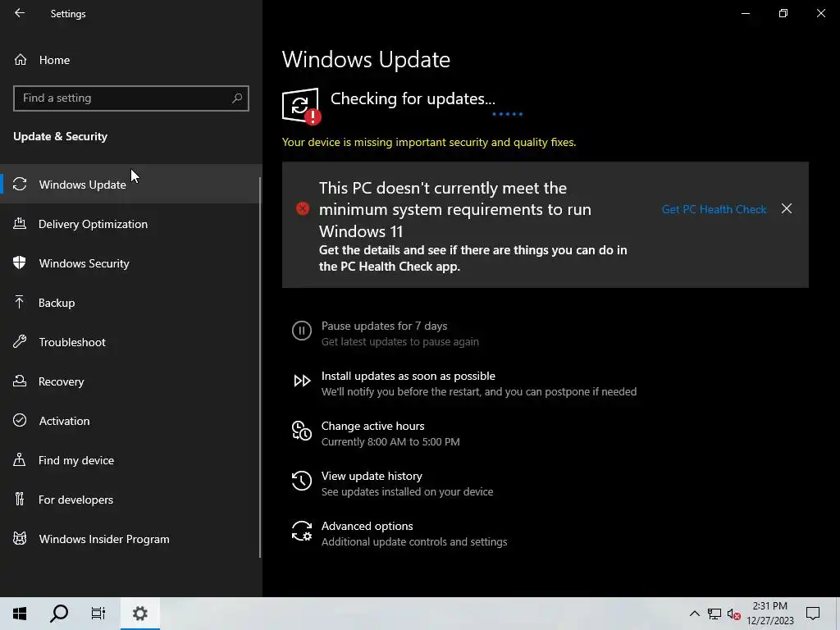Image resolution: width=840 pixels, height=630 pixels.
Task: Click the pause circle icon
Action: click(x=302, y=331)
